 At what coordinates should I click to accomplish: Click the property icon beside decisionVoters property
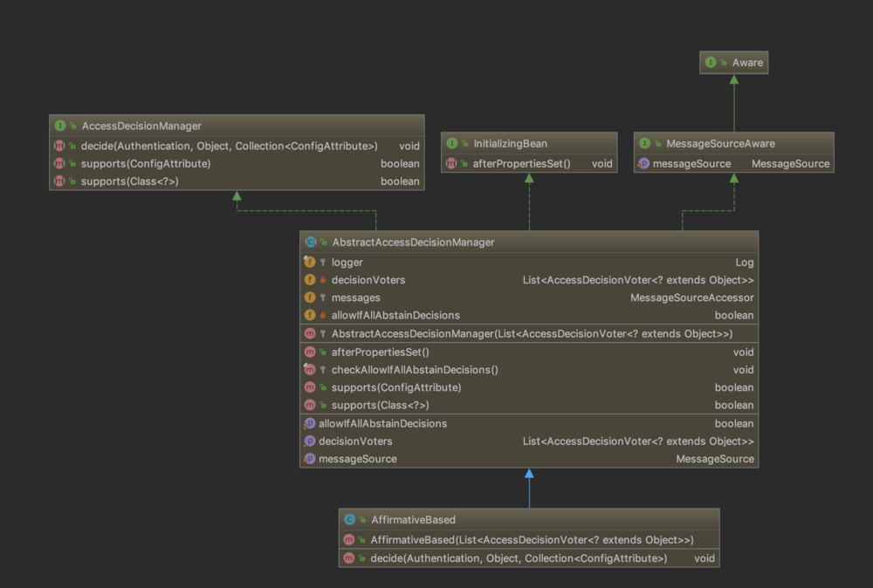click(310, 441)
